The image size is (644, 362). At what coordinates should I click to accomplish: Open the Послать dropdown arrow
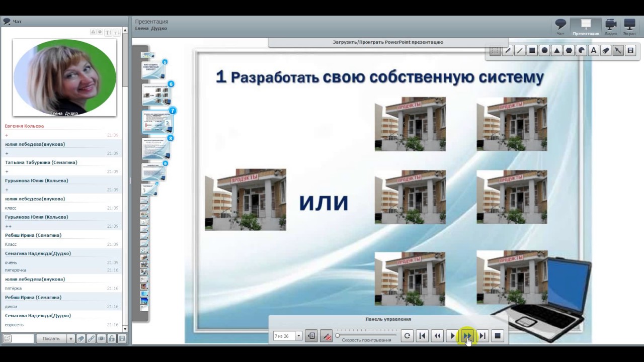pos(70,339)
